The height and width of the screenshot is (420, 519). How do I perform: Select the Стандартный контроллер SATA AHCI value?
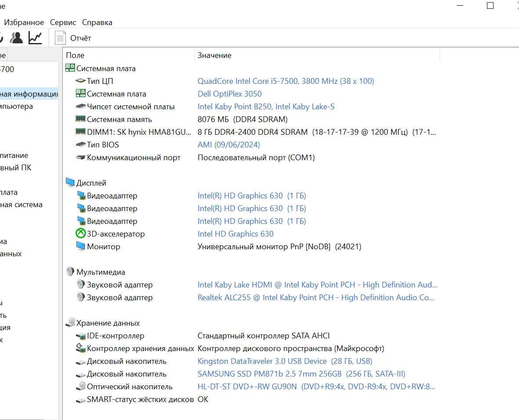(x=263, y=336)
